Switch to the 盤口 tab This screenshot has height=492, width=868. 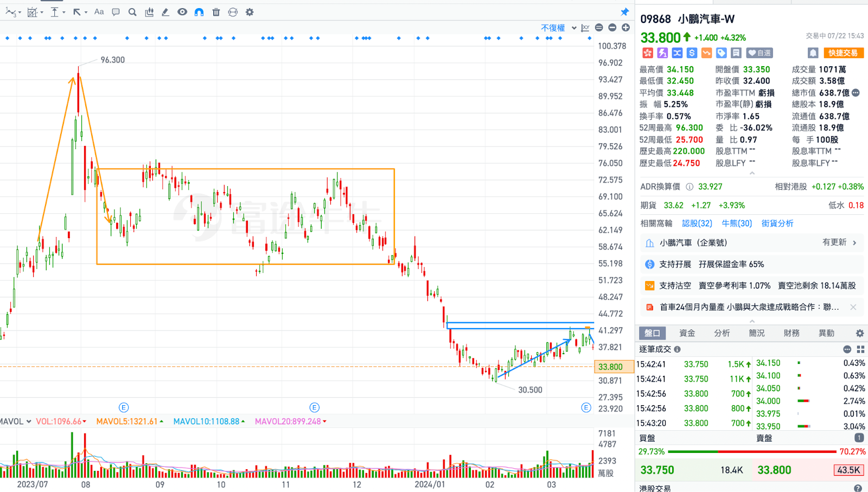pos(652,333)
